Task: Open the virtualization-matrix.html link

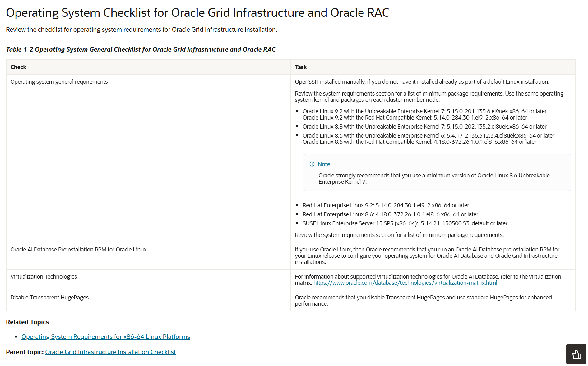Action: tap(405, 283)
